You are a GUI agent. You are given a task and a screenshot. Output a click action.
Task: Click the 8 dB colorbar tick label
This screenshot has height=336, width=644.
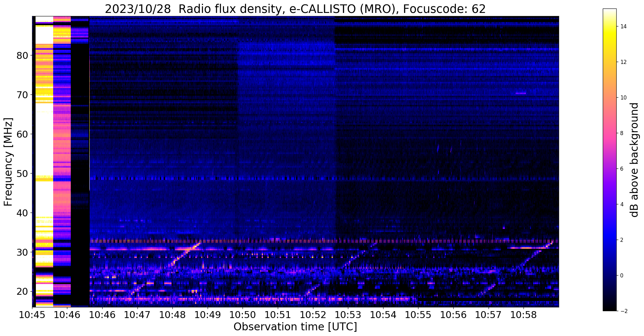[622, 133]
